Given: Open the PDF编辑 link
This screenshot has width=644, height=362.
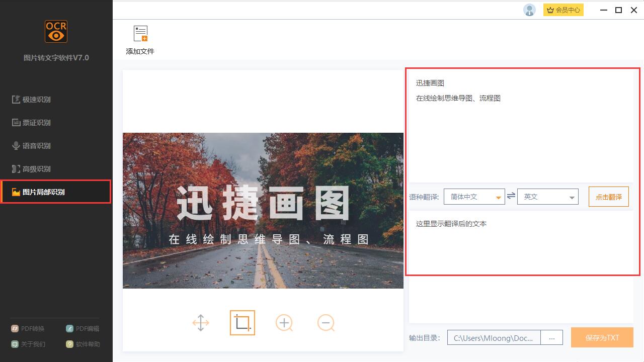Looking at the screenshot, I should point(83,329).
